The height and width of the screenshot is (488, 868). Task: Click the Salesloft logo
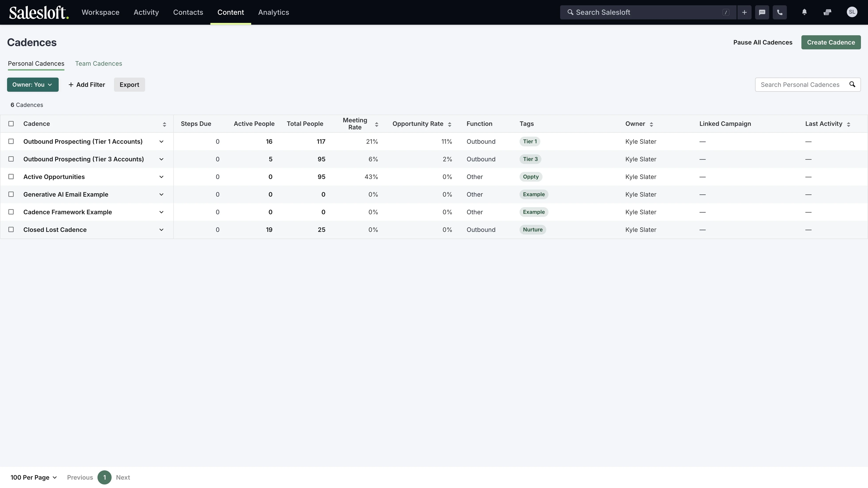coord(39,13)
